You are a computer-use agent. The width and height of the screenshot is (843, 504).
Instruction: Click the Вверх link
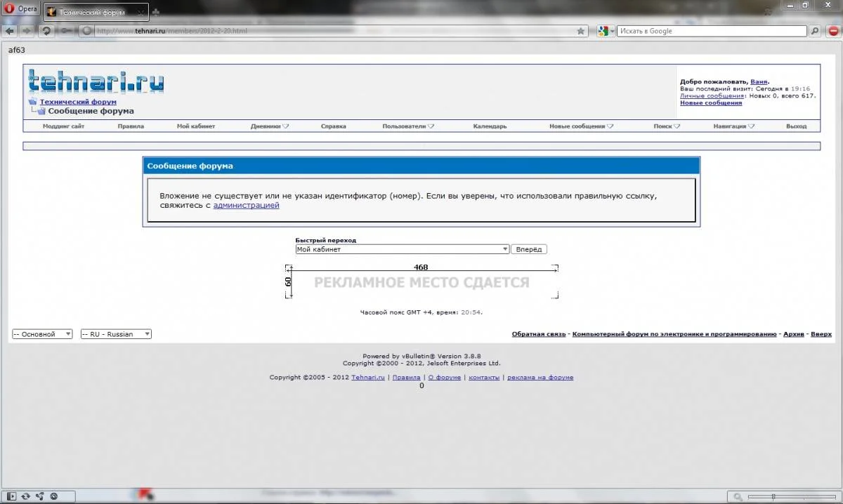pyautogui.click(x=821, y=334)
